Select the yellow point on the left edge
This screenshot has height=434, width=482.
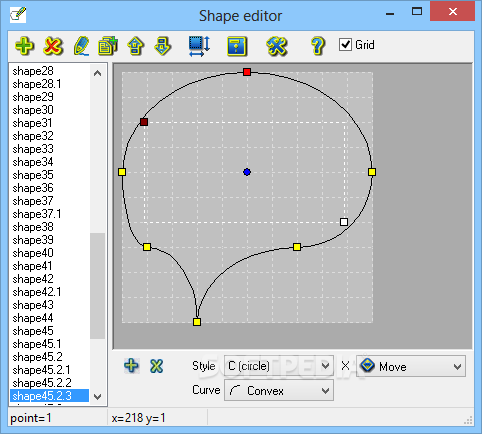122,172
